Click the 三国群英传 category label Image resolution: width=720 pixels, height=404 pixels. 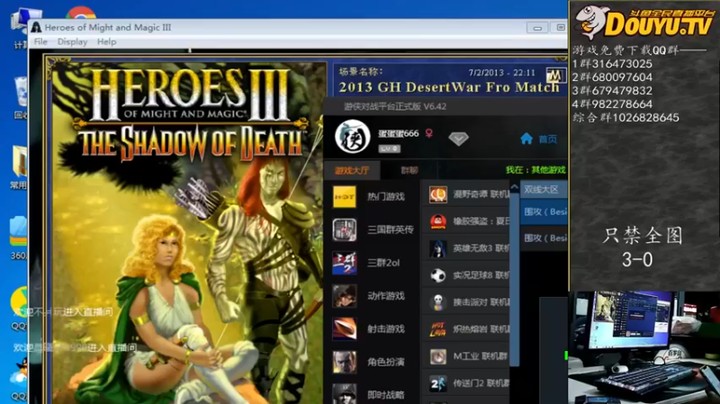390,230
